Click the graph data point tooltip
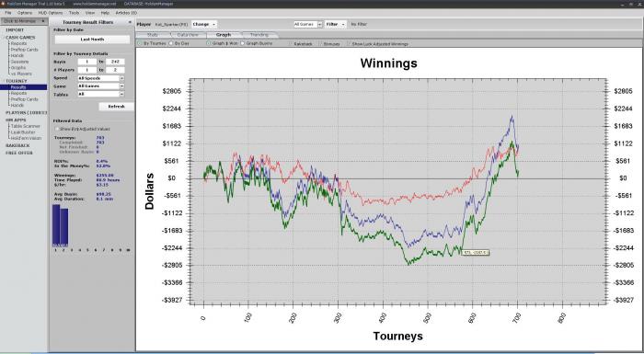The image size is (644, 354). click(476, 253)
